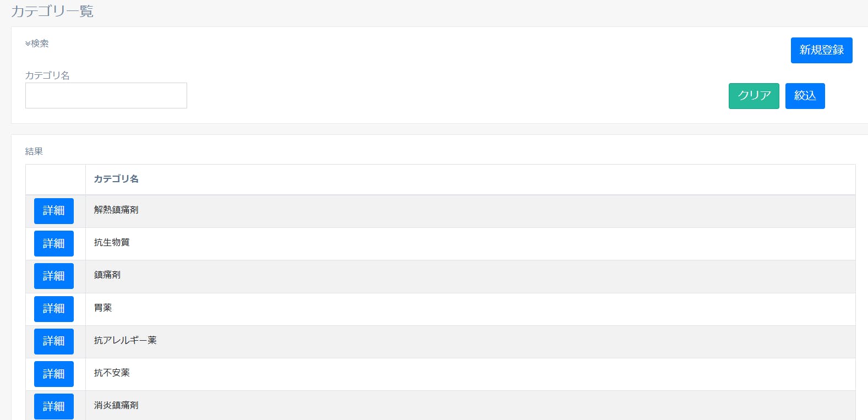
Task: Click the 鎮痛剤 row text
Action: tap(107, 275)
